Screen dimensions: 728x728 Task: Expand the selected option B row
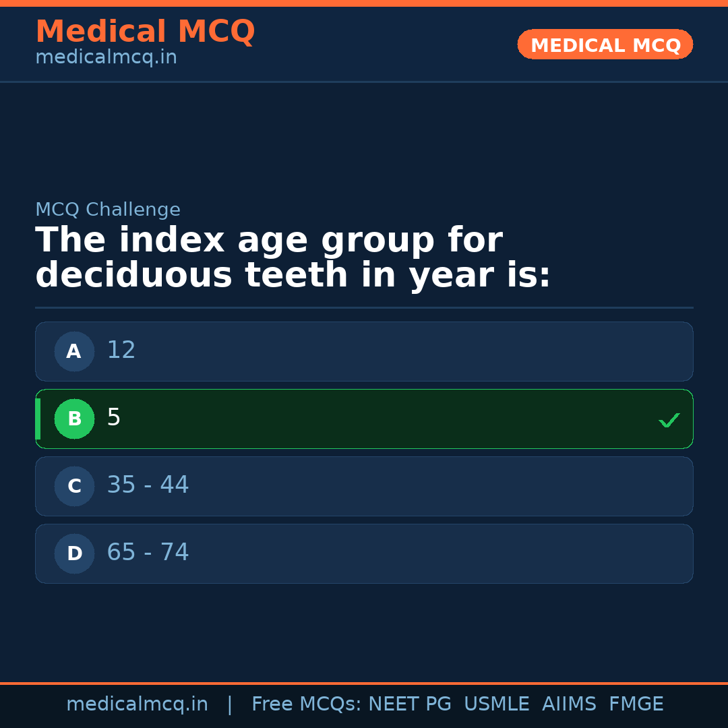[364, 419]
